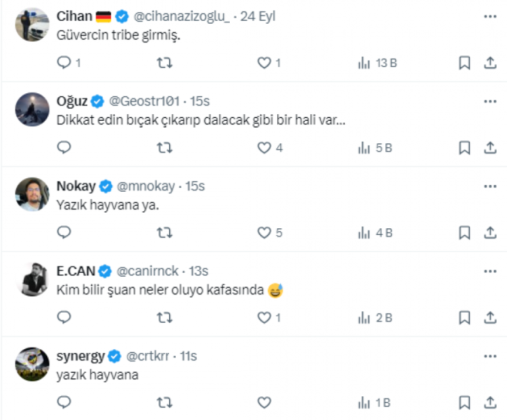Viewport: 507px width, 420px height.
Task: Click synergy's profile avatar
Action: pos(32,364)
